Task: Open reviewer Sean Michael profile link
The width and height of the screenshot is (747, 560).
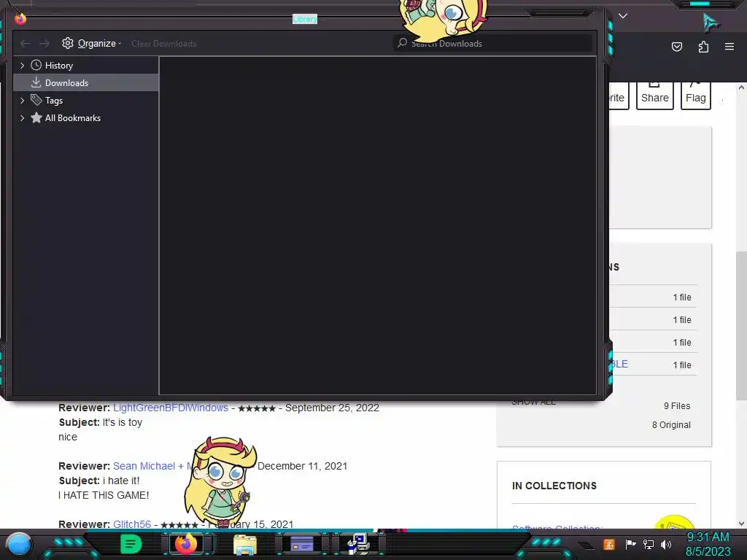Action: click(152, 466)
